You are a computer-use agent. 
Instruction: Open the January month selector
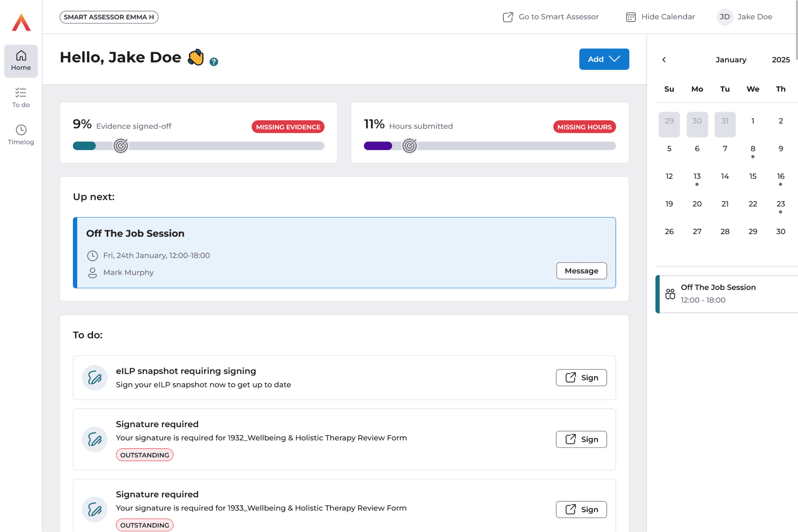tap(731, 59)
